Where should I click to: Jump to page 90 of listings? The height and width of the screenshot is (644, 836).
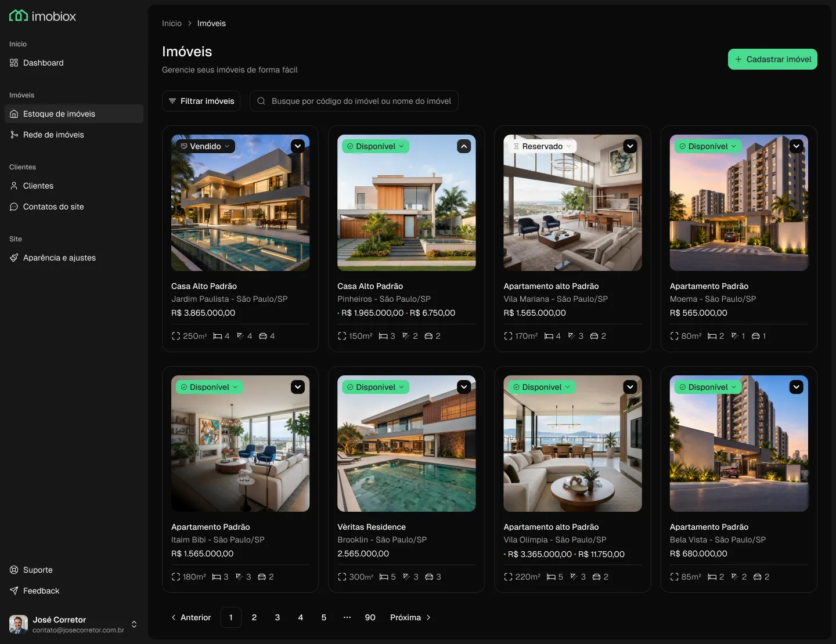click(370, 617)
